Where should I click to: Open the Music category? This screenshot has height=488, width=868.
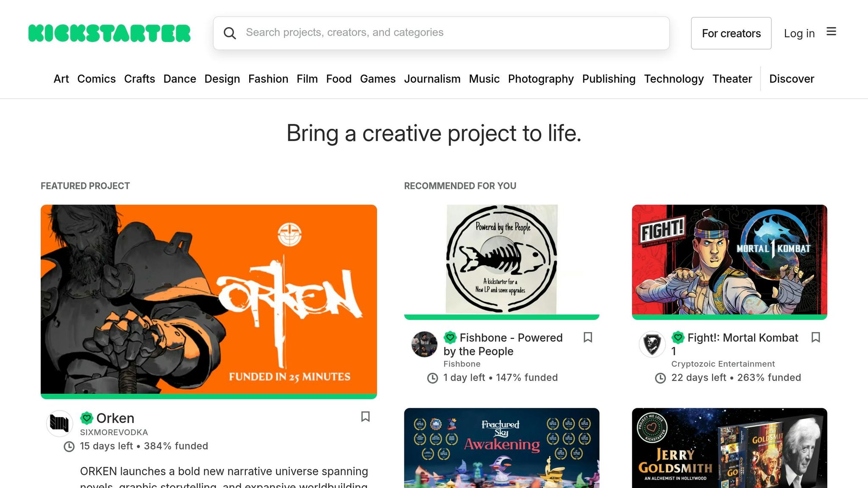pos(484,79)
